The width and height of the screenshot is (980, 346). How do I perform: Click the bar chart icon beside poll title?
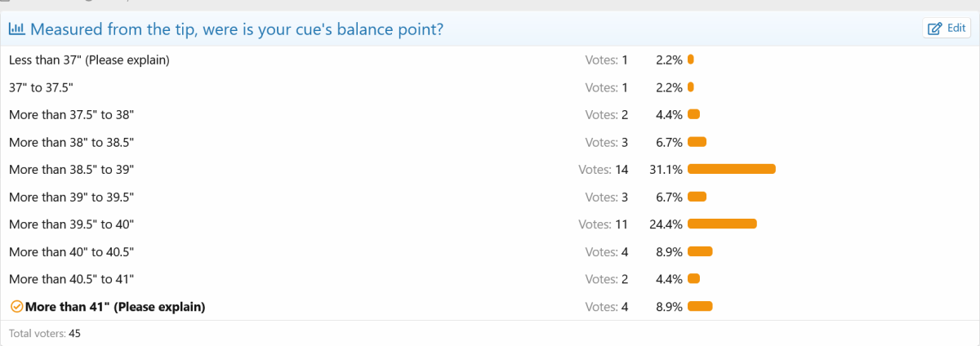click(16, 29)
